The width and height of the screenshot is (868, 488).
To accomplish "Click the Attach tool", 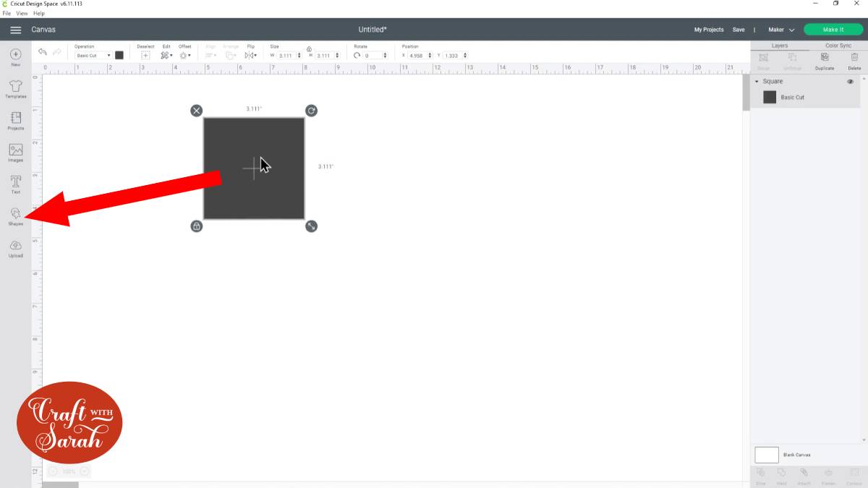I will (804, 476).
